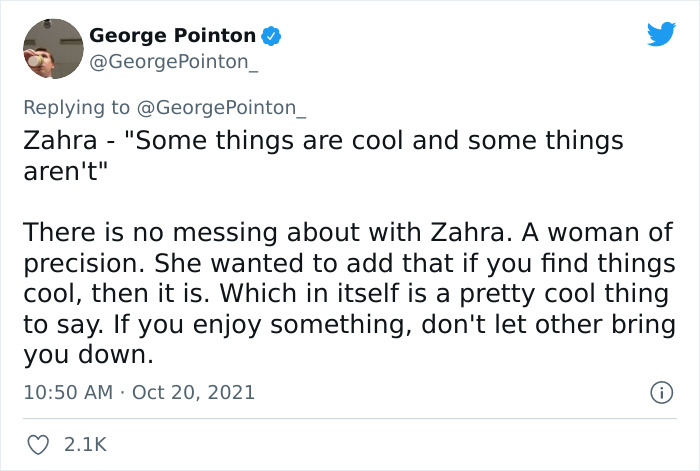Open George Pointon's profile picture

(x=51, y=49)
